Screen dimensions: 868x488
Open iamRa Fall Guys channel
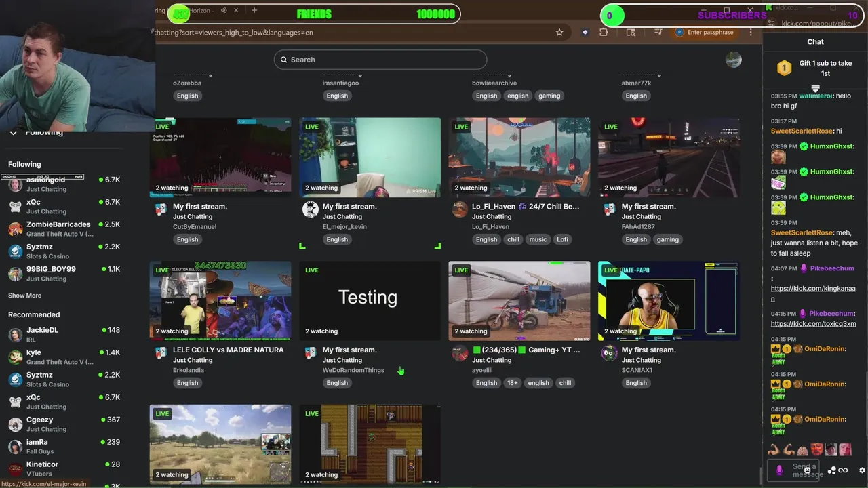click(x=64, y=446)
